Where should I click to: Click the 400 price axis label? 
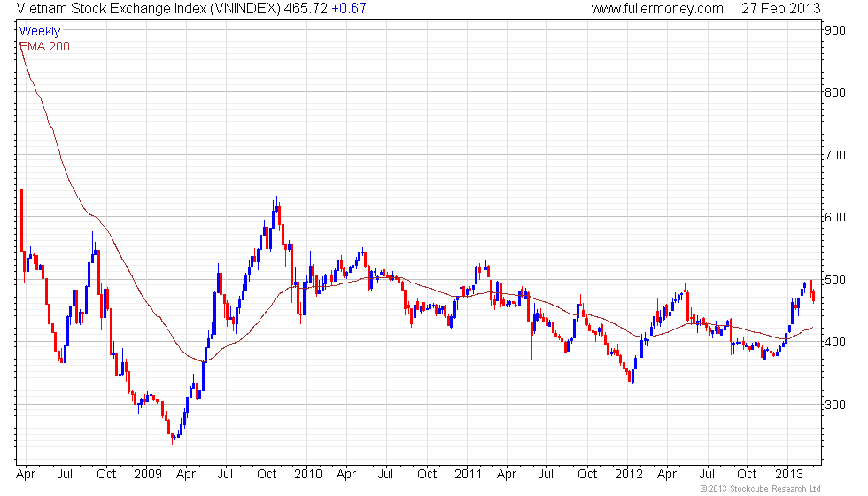pyautogui.click(x=834, y=342)
